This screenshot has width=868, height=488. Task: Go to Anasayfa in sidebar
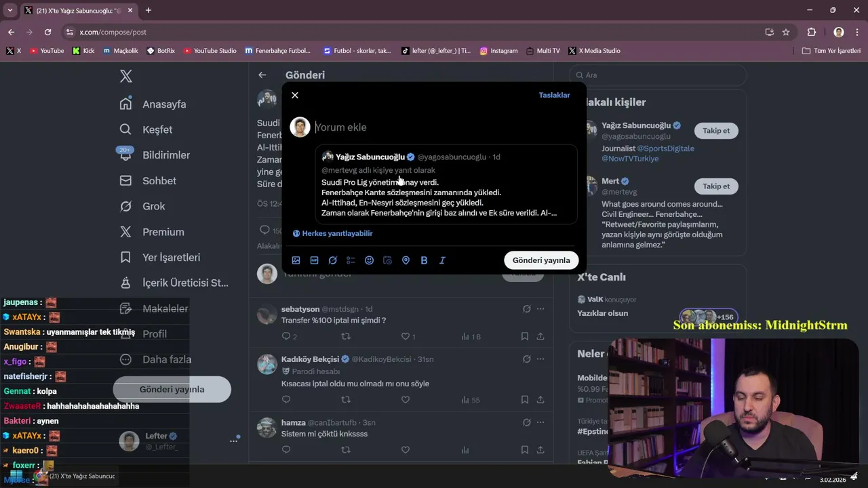click(153, 104)
